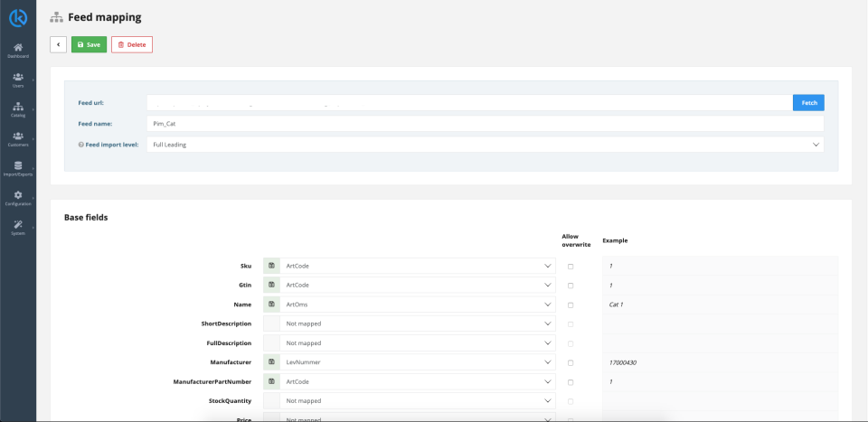Open the Feed import level dropdown

tap(486, 145)
